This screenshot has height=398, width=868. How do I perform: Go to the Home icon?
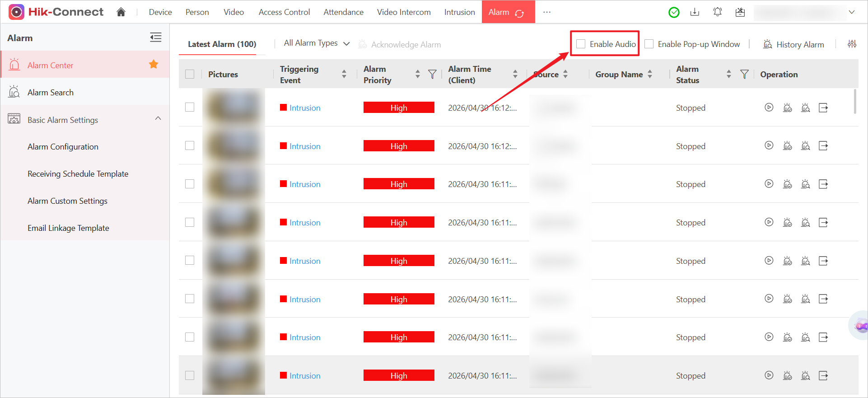click(121, 12)
